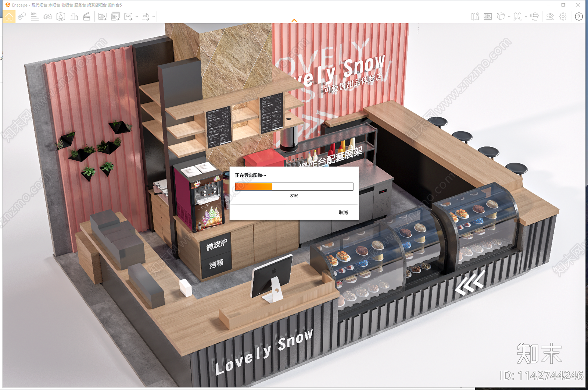
Task: Expand the panorama export dropdown arrow
Action: (137, 17)
